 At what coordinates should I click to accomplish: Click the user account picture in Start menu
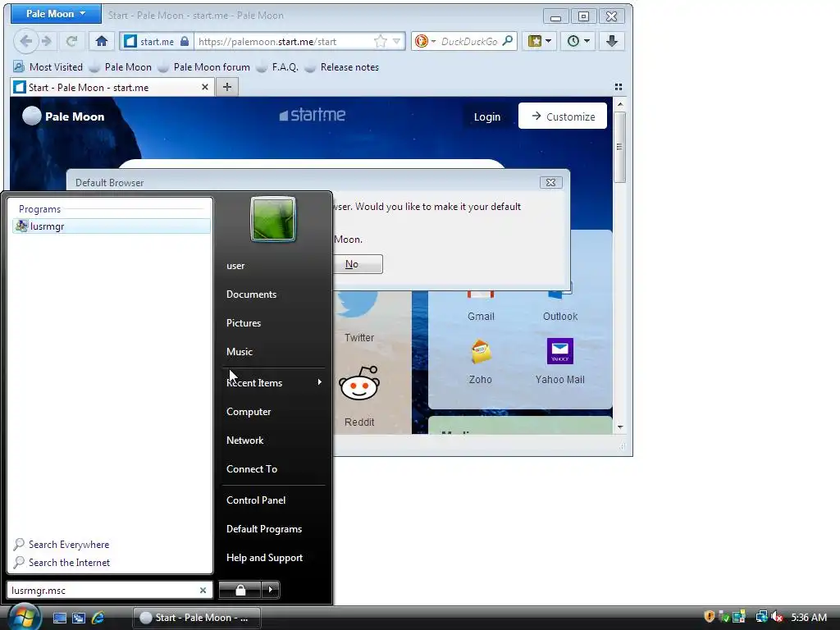pyautogui.click(x=273, y=219)
